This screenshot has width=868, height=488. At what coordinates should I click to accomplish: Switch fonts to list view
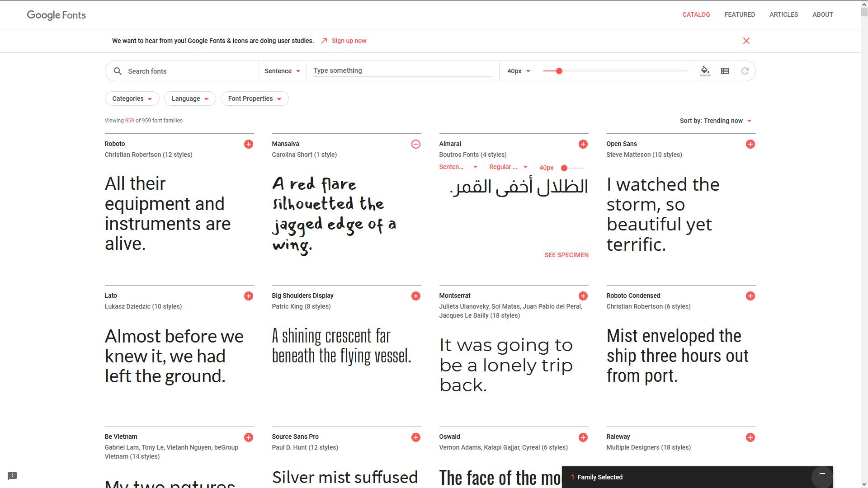click(725, 70)
